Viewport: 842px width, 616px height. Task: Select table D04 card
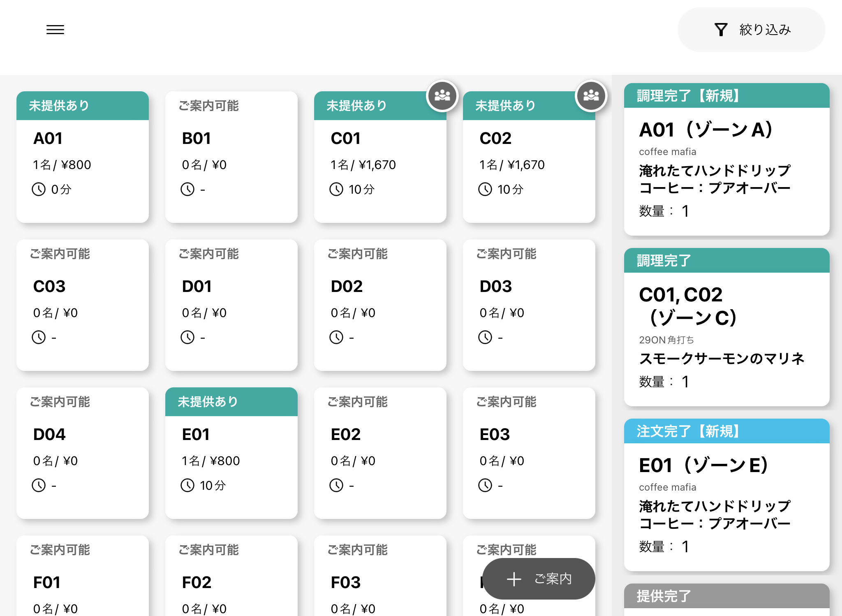click(x=82, y=452)
